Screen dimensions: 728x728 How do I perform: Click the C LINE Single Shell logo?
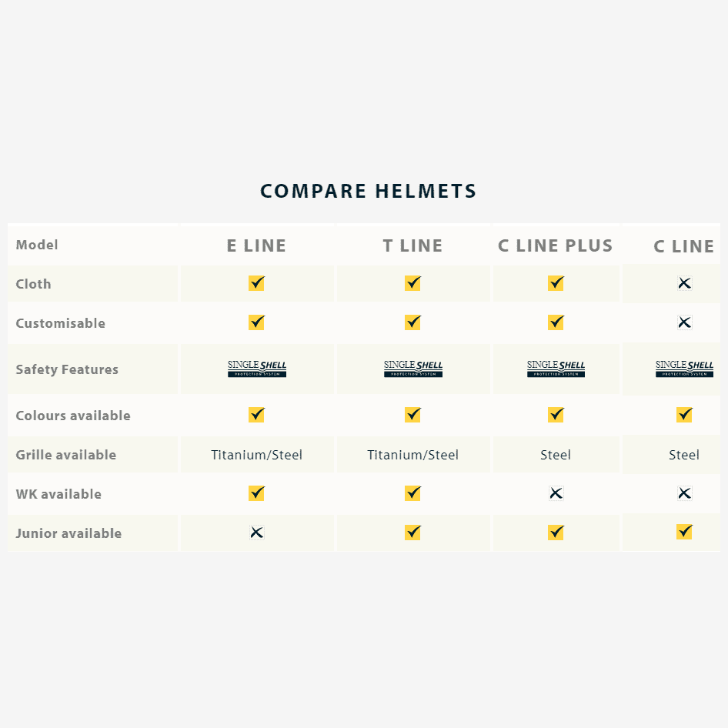tap(684, 369)
